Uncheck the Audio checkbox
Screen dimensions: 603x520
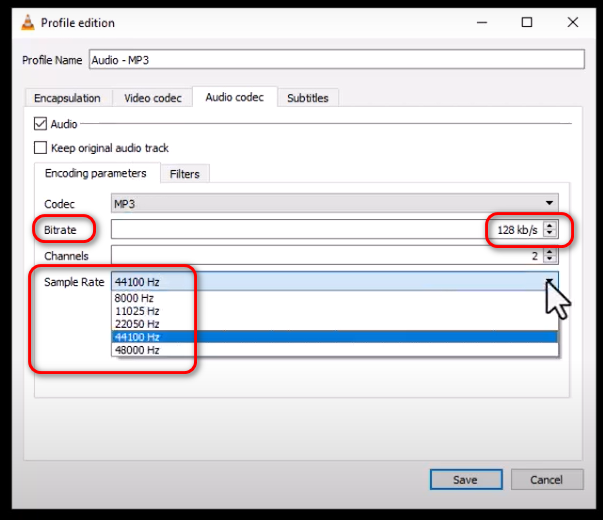[40, 124]
